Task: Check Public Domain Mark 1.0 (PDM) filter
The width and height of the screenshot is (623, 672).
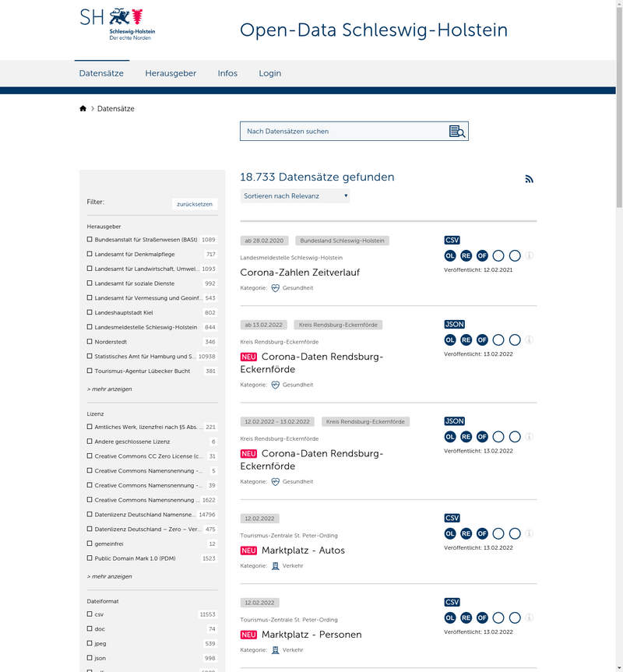Action: pyautogui.click(x=90, y=558)
